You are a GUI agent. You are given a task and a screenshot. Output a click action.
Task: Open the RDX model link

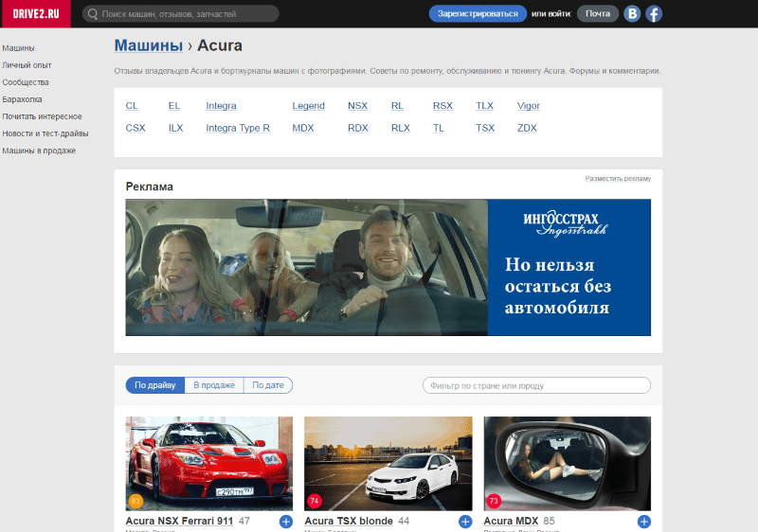pos(358,128)
